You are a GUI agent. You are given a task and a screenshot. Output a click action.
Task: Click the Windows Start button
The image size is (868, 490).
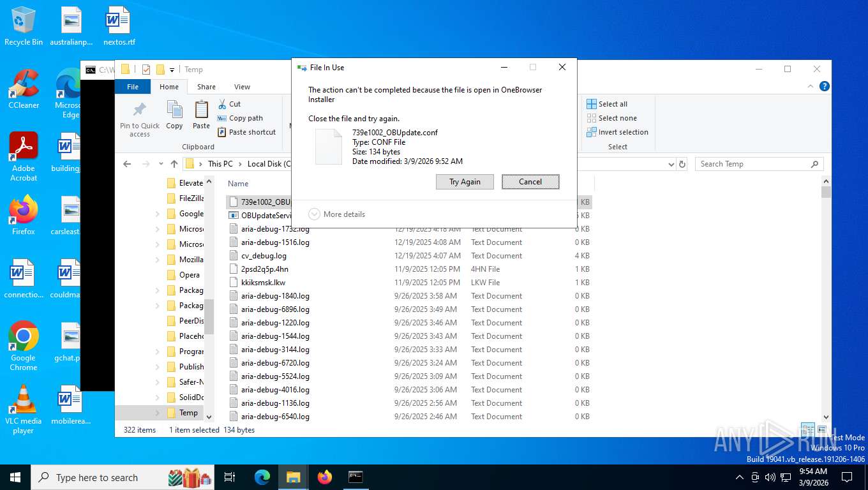click(x=15, y=477)
